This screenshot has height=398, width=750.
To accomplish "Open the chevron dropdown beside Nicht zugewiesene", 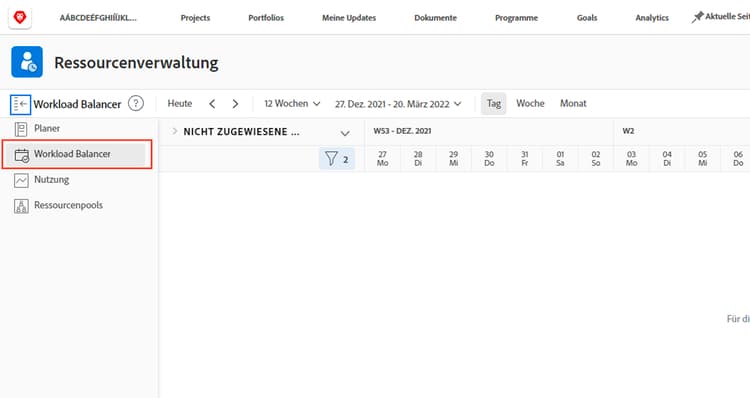I will (x=345, y=133).
